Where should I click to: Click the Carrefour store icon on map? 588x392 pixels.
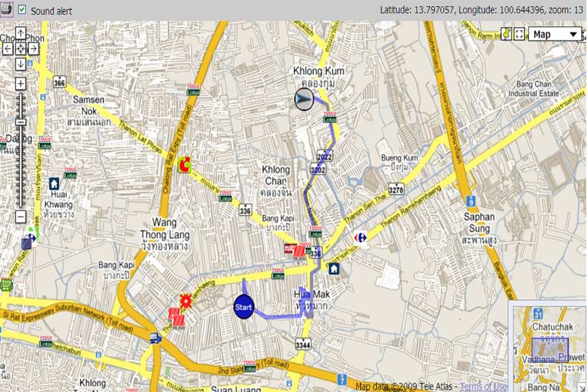[x=361, y=238]
